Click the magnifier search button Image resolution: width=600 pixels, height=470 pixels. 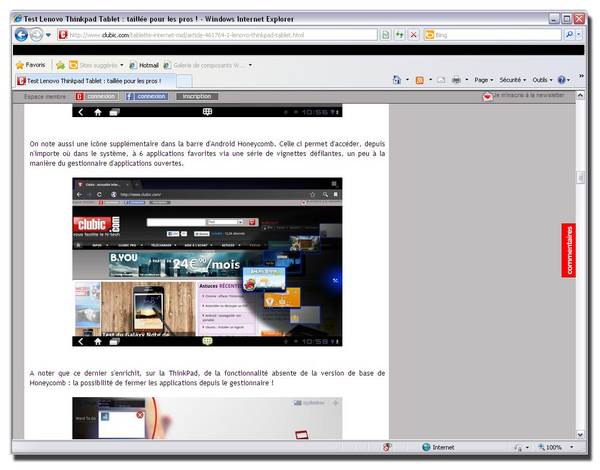[x=569, y=35]
